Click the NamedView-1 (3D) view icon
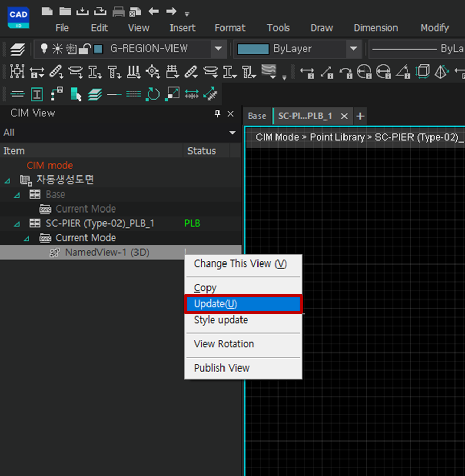Screen dimensions: 465x476 click(x=55, y=252)
